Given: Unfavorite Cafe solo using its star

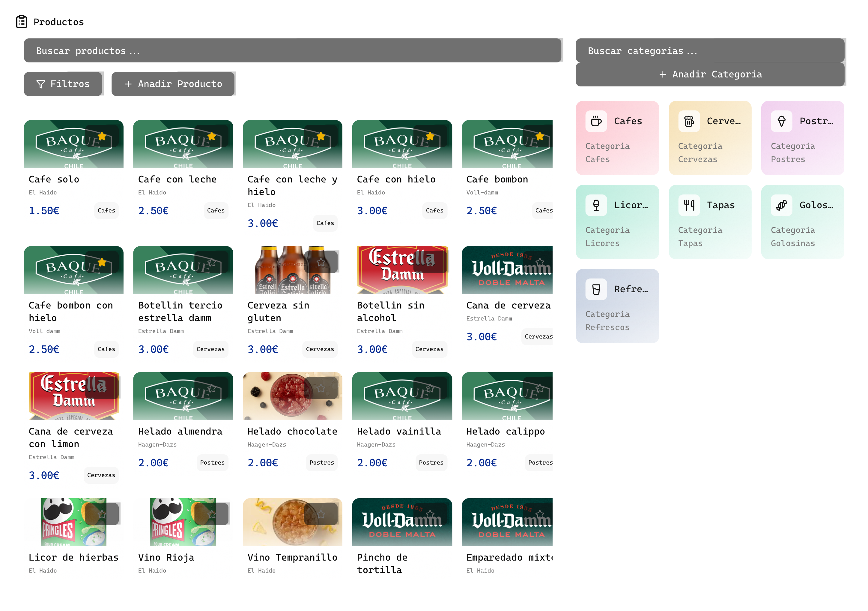Looking at the screenshot, I should click(102, 136).
